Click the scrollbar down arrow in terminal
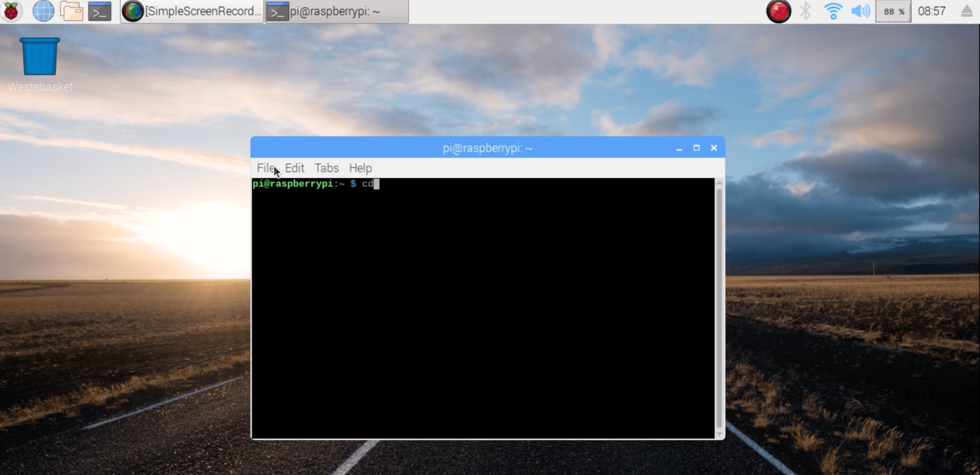Viewport: 980px width, 475px height. [x=719, y=434]
